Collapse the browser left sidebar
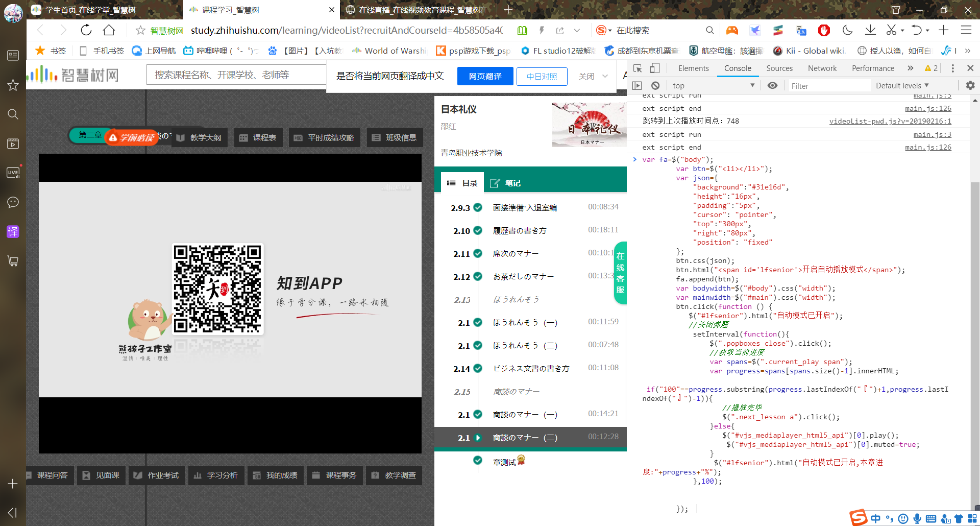Image resolution: width=980 pixels, height=526 pixels. coord(13,512)
